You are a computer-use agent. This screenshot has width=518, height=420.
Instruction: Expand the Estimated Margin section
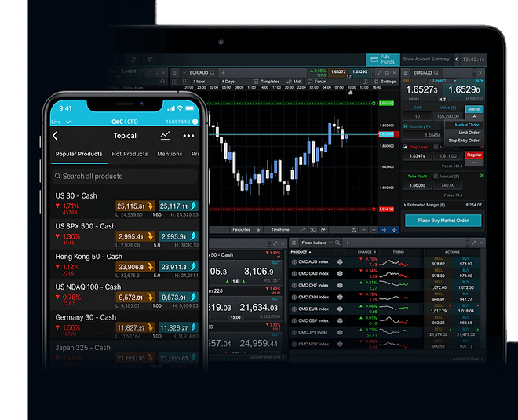[406, 204]
